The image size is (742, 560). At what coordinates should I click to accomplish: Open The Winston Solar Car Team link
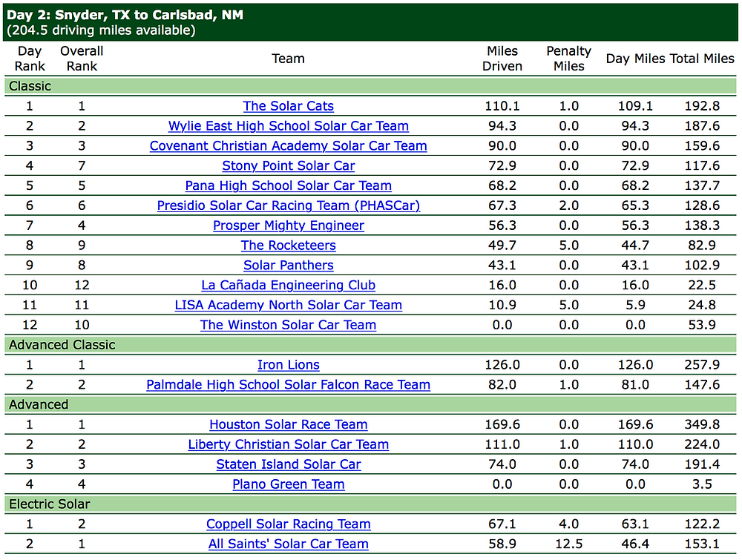click(288, 324)
